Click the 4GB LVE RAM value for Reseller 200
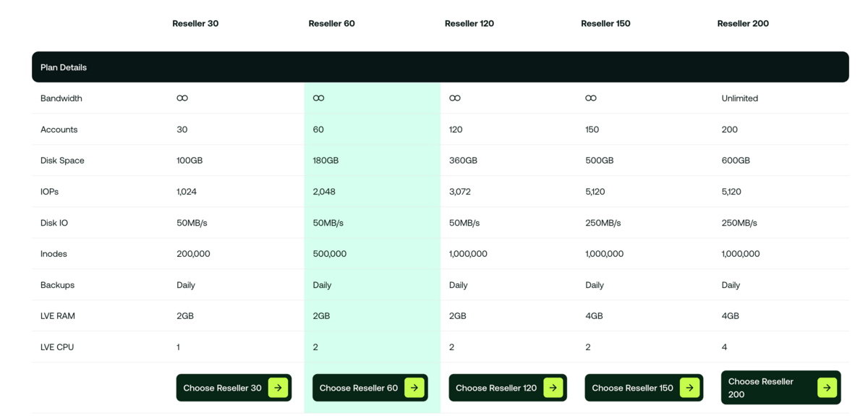The image size is (868, 416). [731, 316]
